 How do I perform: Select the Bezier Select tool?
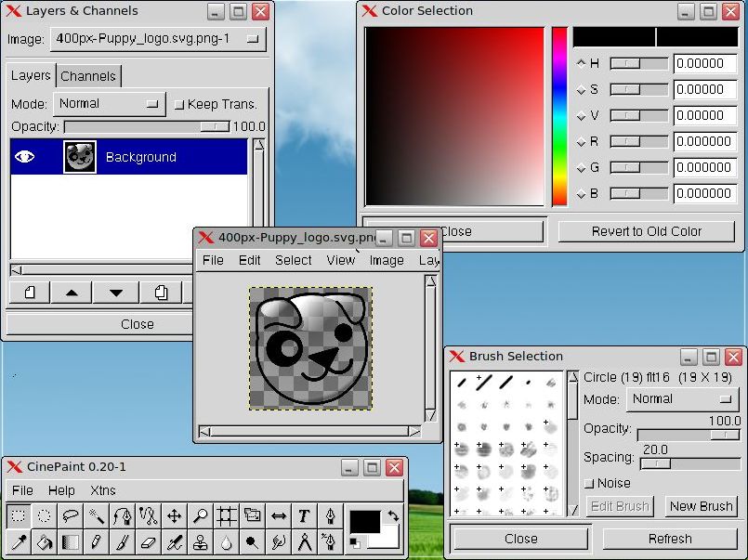(x=122, y=515)
